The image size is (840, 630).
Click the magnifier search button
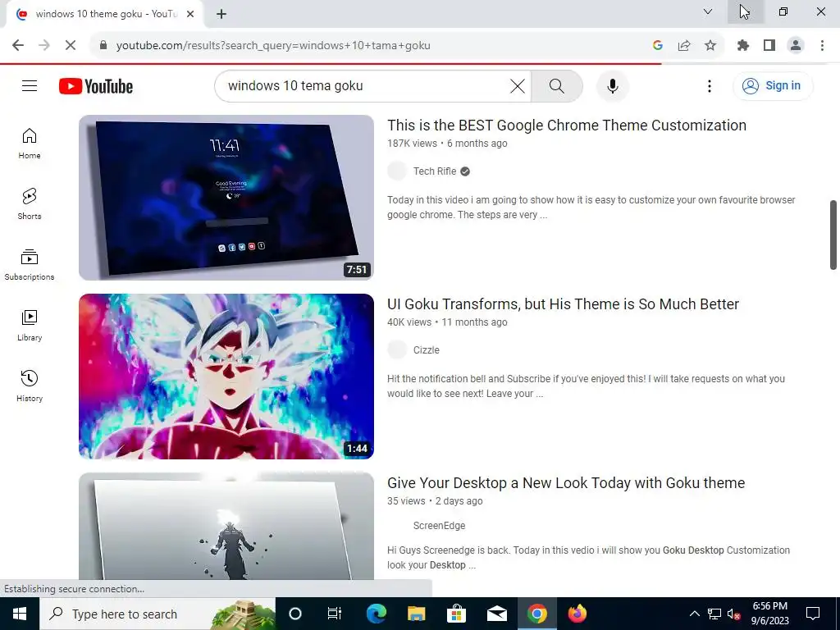[x=557, y=85]
